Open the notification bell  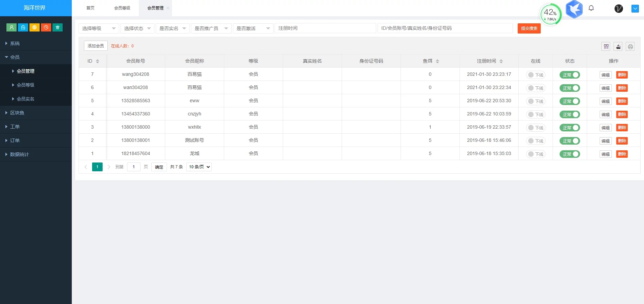point(591,8)
